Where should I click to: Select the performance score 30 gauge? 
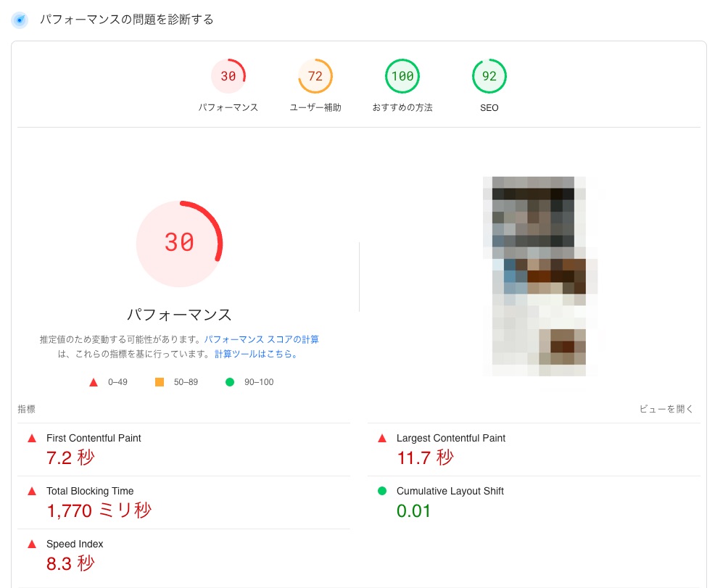click(228, 76)
